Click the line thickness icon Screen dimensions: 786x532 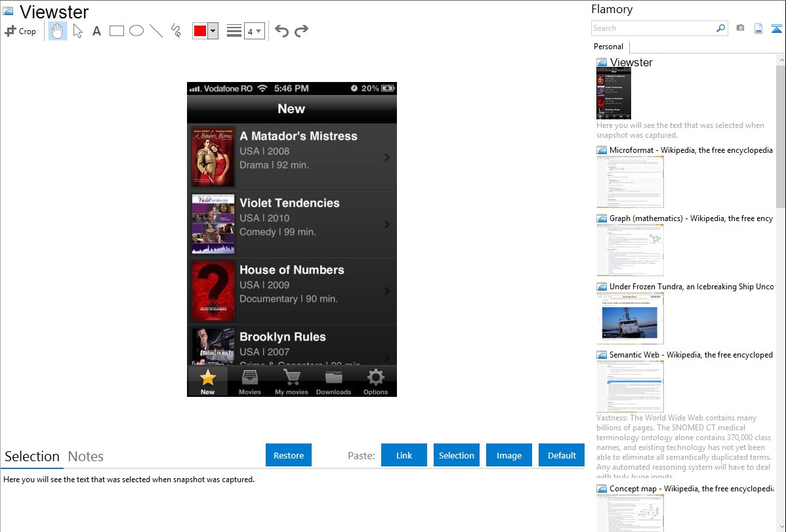coord(234,31)
